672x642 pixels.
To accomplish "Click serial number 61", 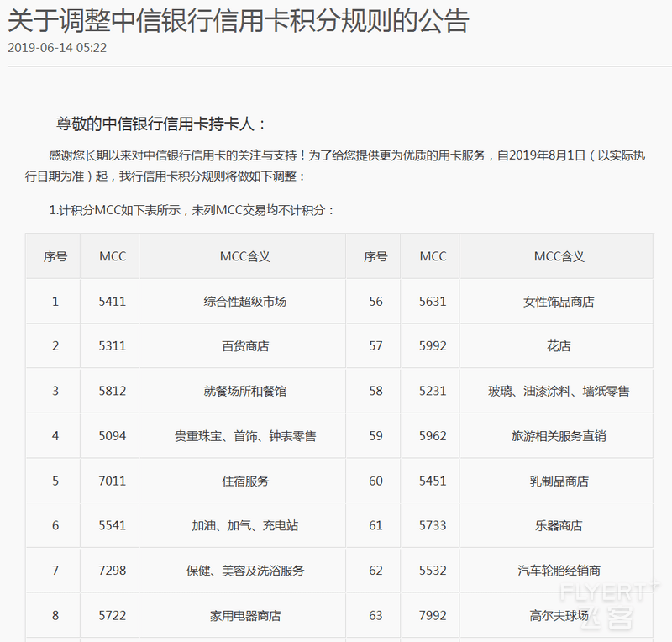I will point(375,525).
